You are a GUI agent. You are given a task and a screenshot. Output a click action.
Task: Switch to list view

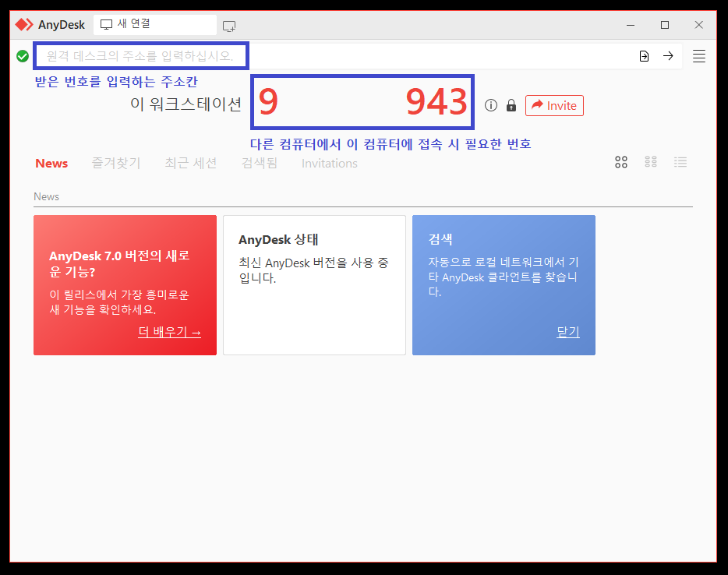[x=680, y=161]
